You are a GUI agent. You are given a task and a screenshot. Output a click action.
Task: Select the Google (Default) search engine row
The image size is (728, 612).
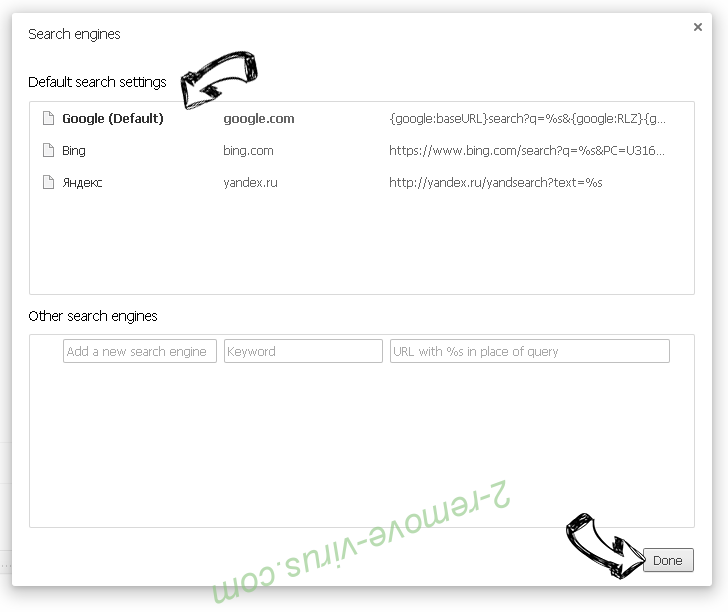click(x=362, y=118)
